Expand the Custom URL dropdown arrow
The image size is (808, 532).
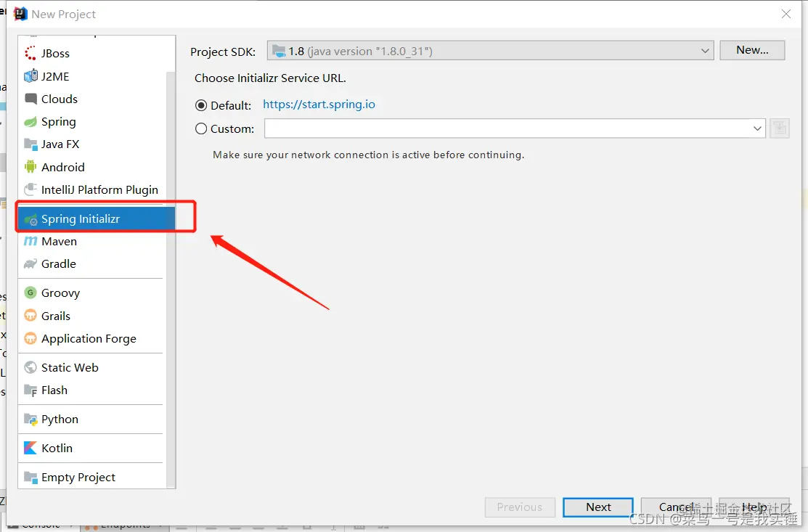[x=757, y=128]
